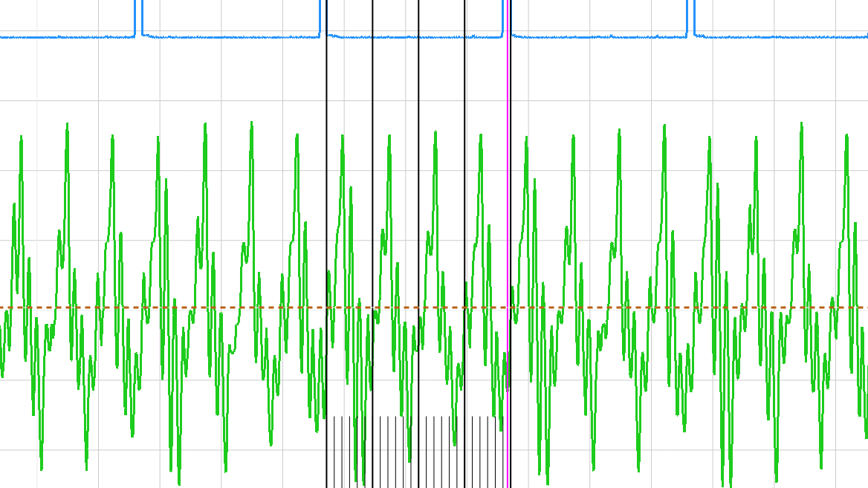Click blue trace baseline after the rightmost pulse
Image resolution: width=868 pixels, height=488 pixels.
780,36
